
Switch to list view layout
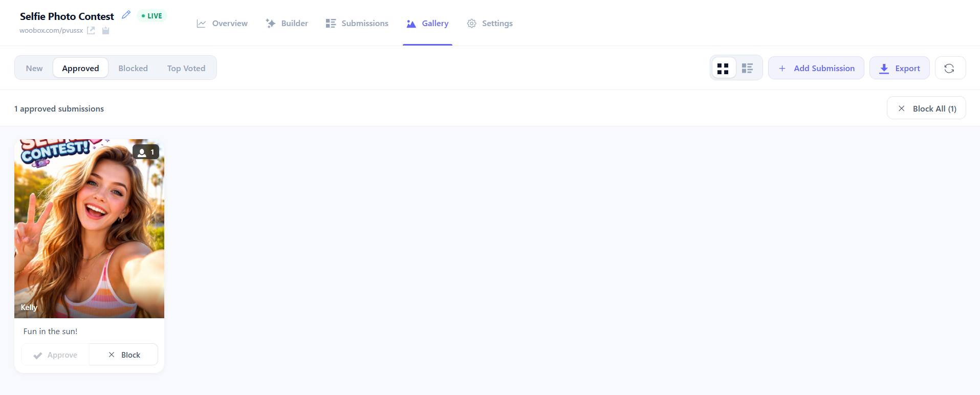pos(748,68)
